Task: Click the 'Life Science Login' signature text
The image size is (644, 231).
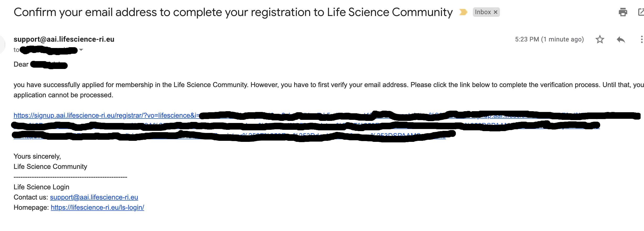Action: 41,187
